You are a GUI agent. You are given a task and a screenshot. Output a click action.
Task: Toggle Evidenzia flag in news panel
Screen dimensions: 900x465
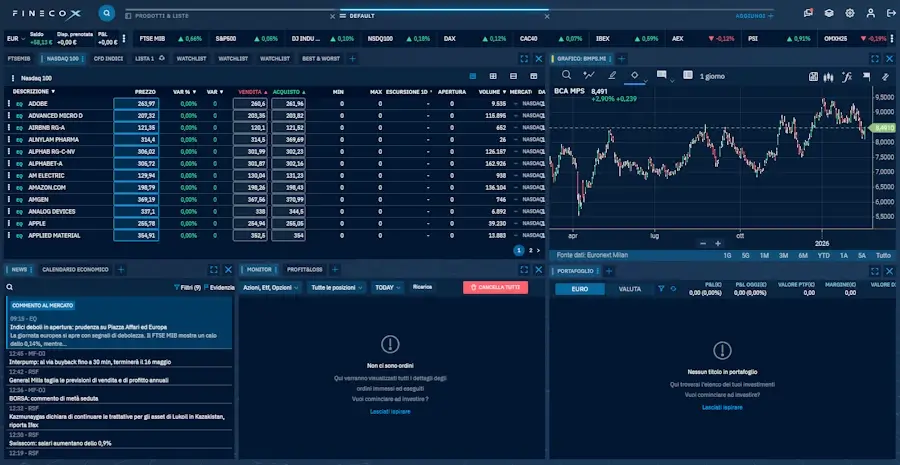click(219, 288)
